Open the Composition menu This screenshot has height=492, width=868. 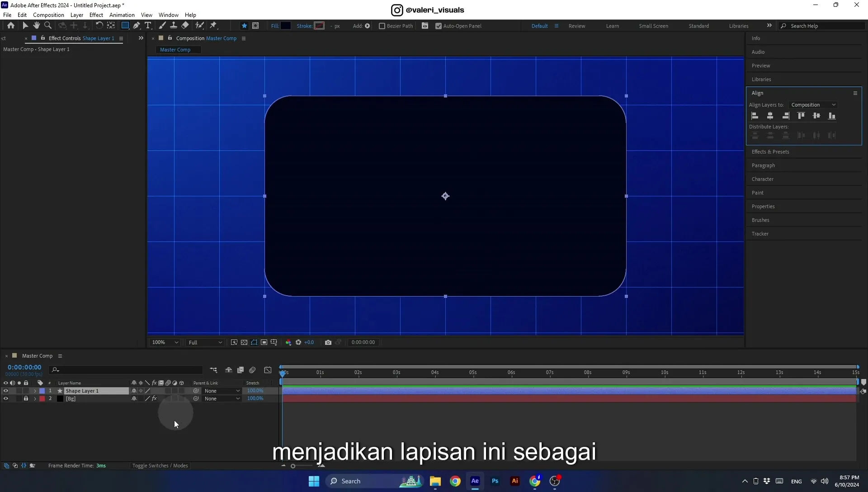coord(48,15)
